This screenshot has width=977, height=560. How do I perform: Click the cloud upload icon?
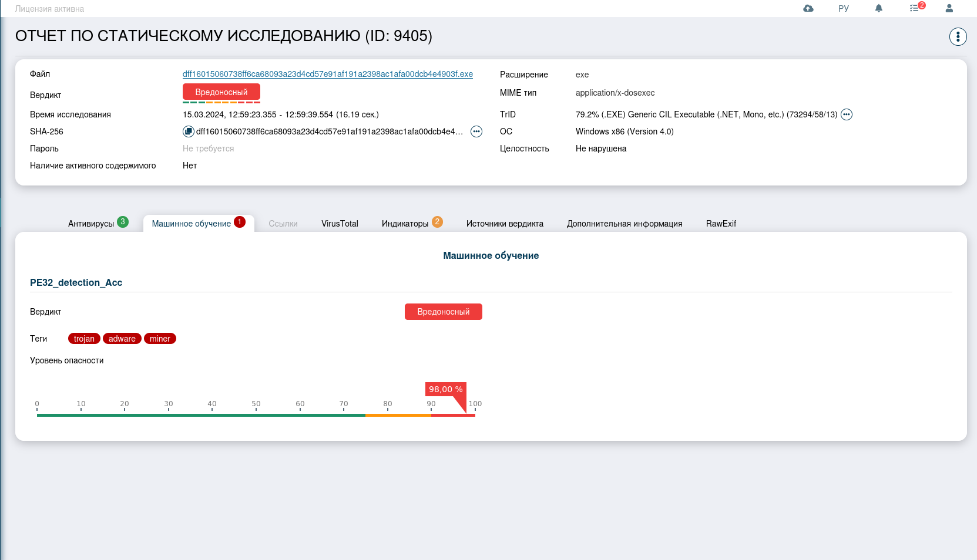(808, 8)
